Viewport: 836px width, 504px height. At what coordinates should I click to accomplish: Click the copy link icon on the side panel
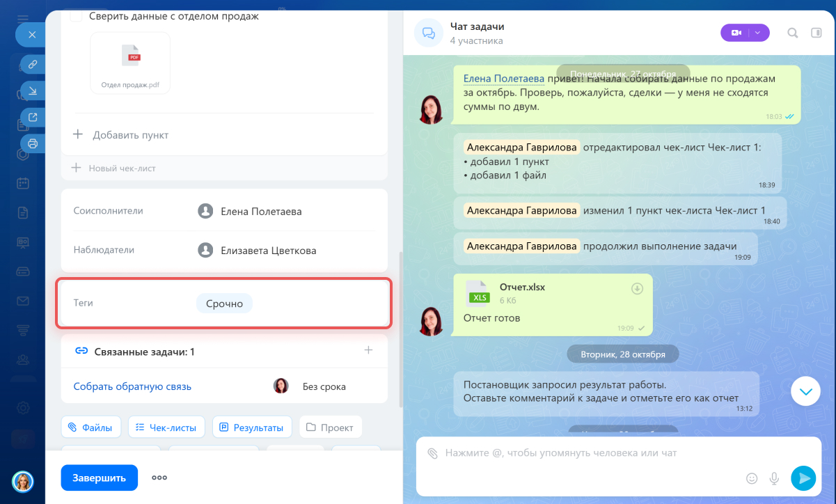point(32,65)
